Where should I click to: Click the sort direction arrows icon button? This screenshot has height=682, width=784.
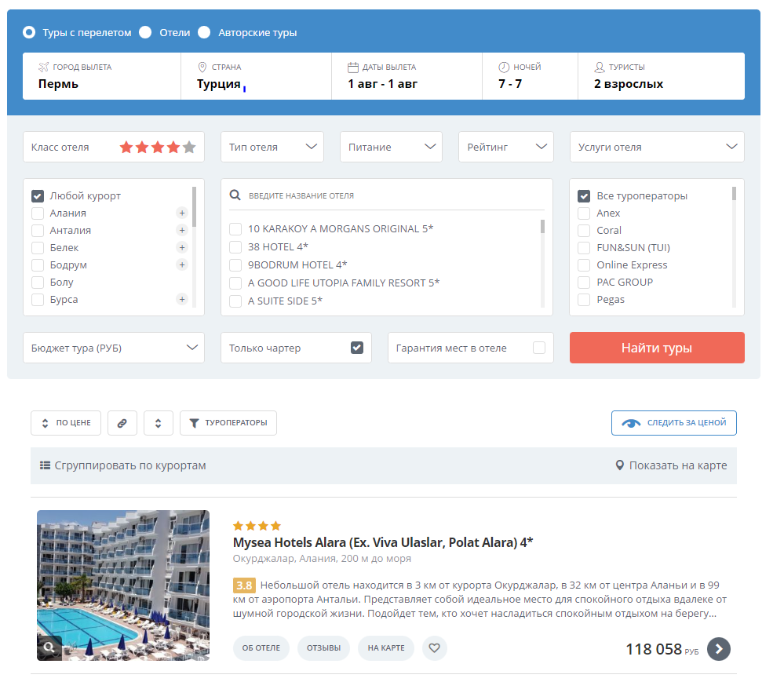pos(158,423)
